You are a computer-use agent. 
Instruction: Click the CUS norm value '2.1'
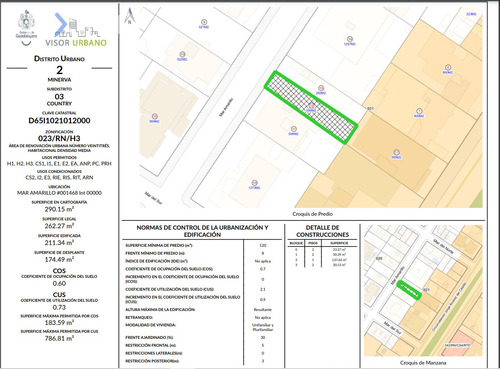click(263, 289)
